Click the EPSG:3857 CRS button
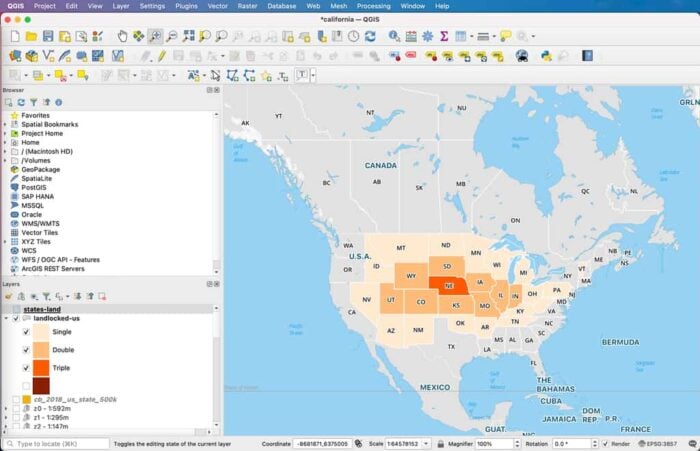Image resolution: width=700 pixels, height=451 pixels. (x=658, y=443)
